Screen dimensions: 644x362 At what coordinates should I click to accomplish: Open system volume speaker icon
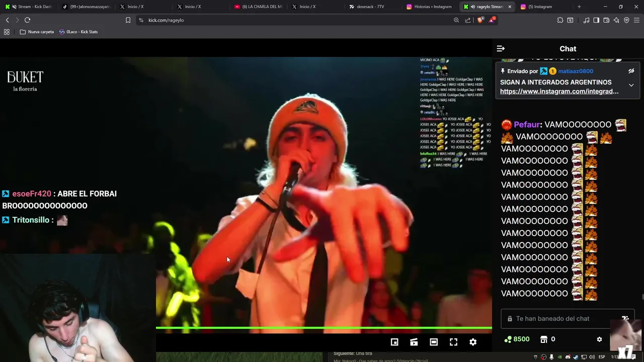click(x=592, y=357)
